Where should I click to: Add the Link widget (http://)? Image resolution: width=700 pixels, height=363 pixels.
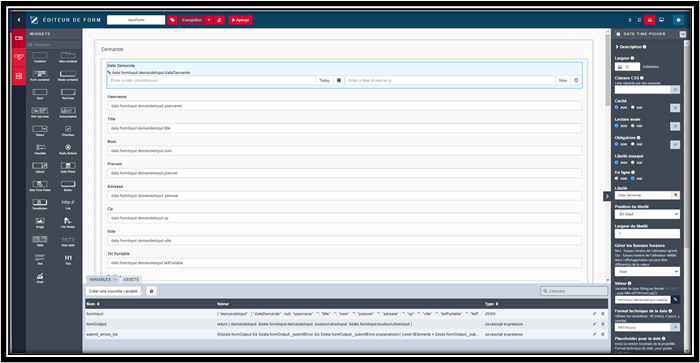(x=68, y=204)
